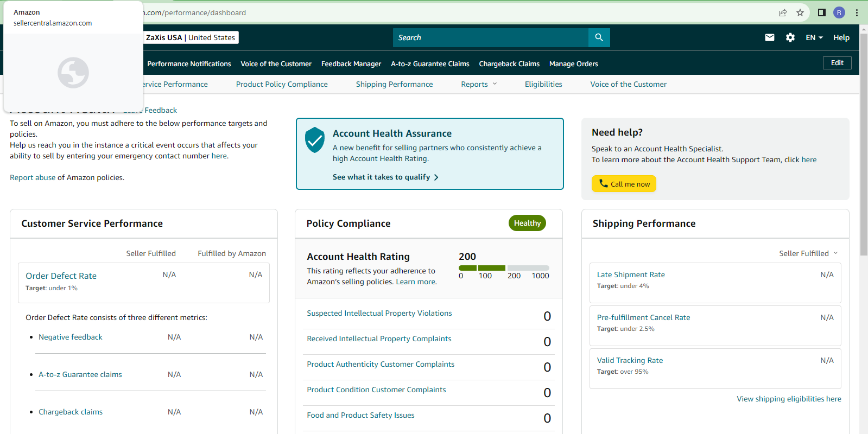Open Feedback Manager

(351, 63)
